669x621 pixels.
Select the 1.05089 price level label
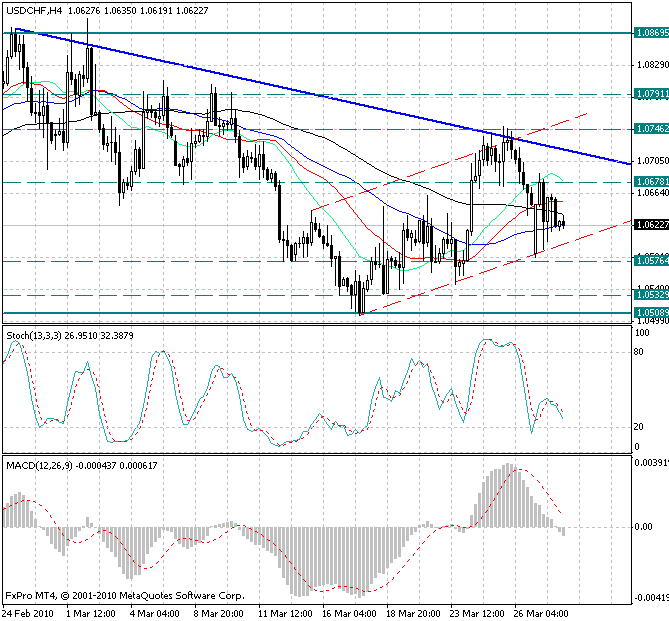click(652, 313)
